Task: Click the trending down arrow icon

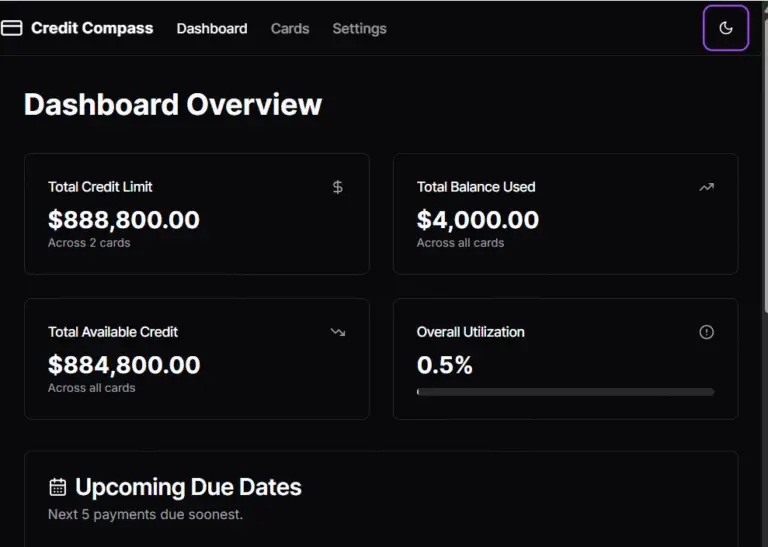Action: click(337, 332)
